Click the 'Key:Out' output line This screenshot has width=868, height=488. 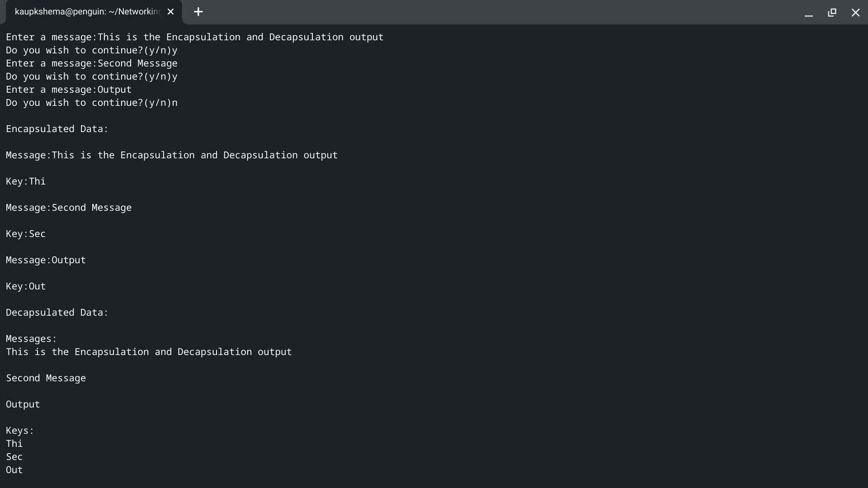(x=26, y=286)
